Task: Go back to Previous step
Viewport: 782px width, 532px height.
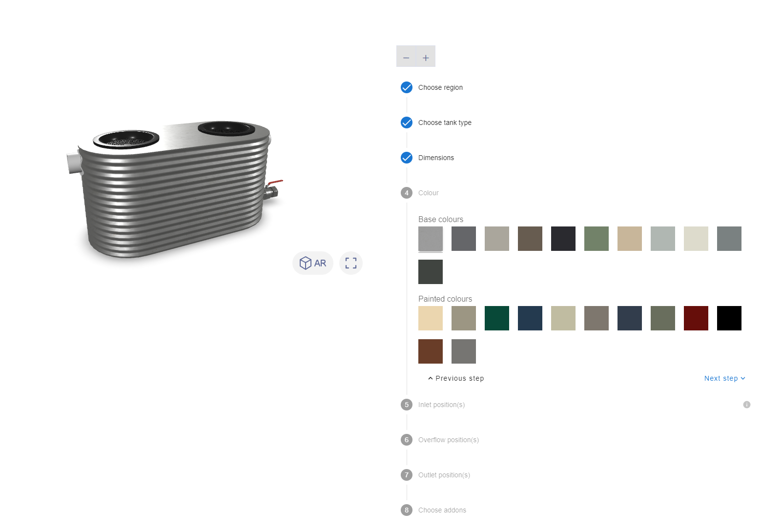Action: click(x=456, y=378)
